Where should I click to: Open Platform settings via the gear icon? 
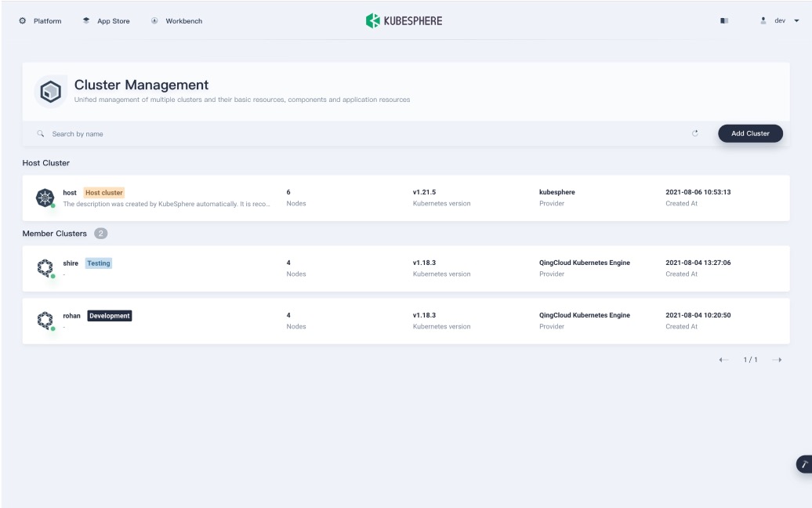point(22,20)
